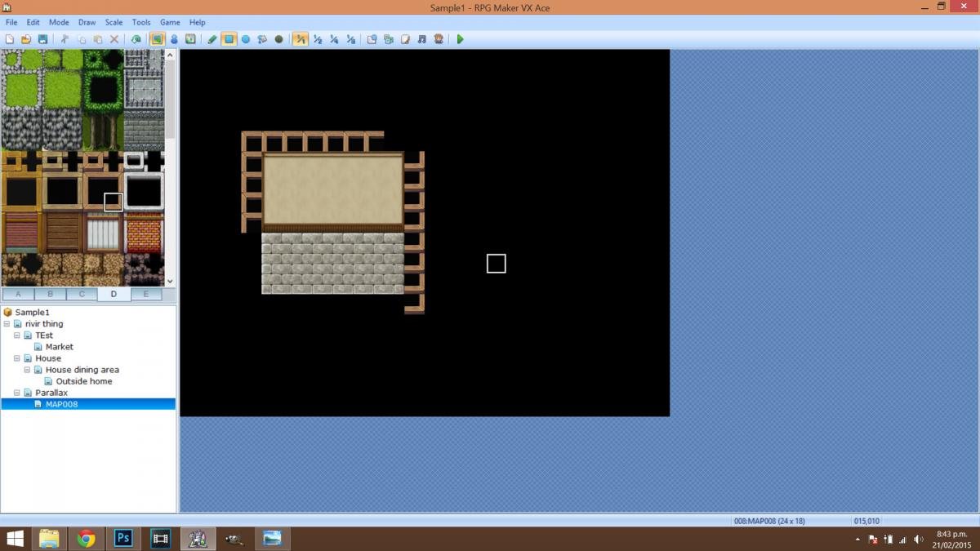The height and width of the screenshot is (551, 980).
Task: Set map scale to 1/2
Action: pyautogui.click(x=318, y=38)
